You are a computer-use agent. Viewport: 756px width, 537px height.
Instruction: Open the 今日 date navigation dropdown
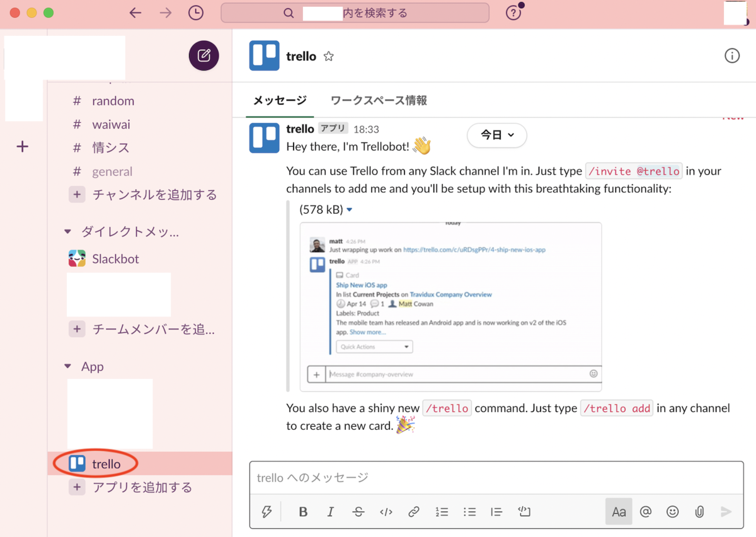point(496,135)
